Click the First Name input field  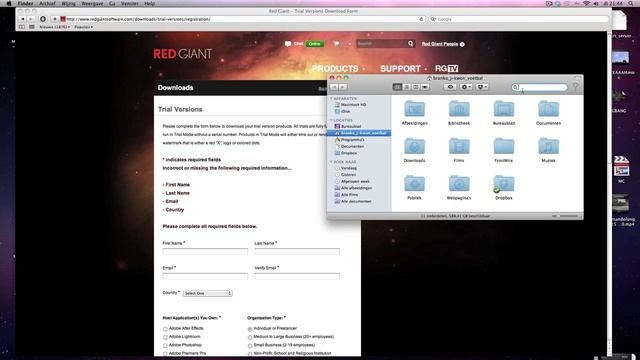click(x=205, y=251)
